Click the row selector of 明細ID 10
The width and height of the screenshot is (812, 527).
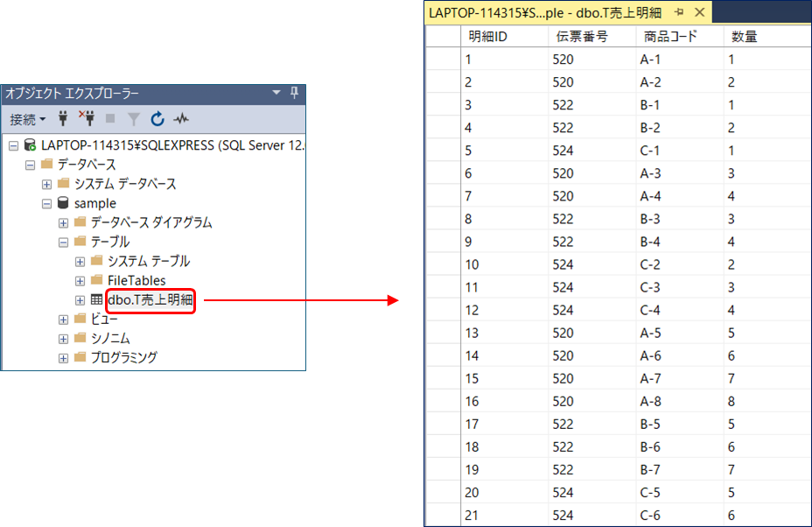[443, 264]
